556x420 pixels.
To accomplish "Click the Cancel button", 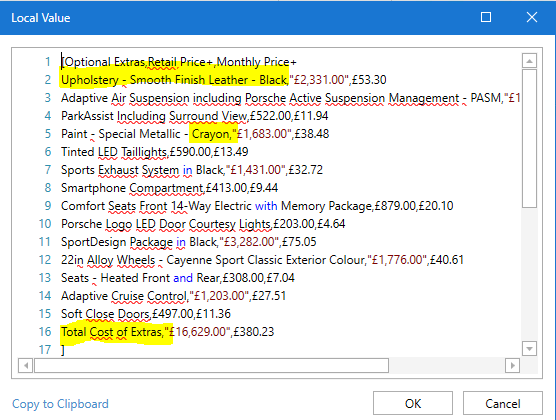I will pos(503,403).
